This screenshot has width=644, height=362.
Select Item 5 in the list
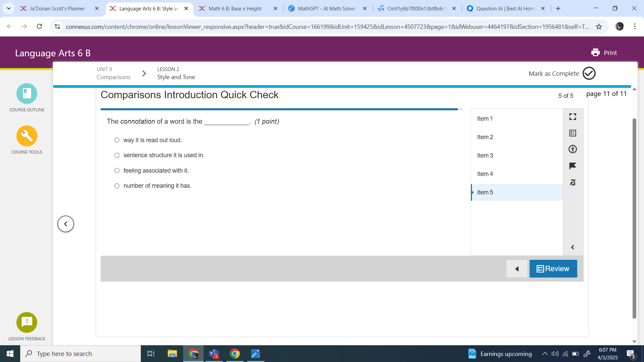coord(517,192)
